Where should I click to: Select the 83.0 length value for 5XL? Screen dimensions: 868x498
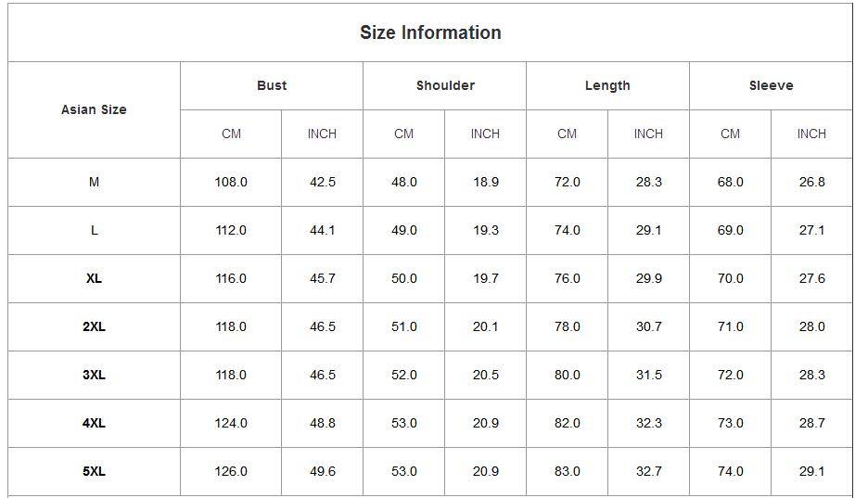pos(568,471)
